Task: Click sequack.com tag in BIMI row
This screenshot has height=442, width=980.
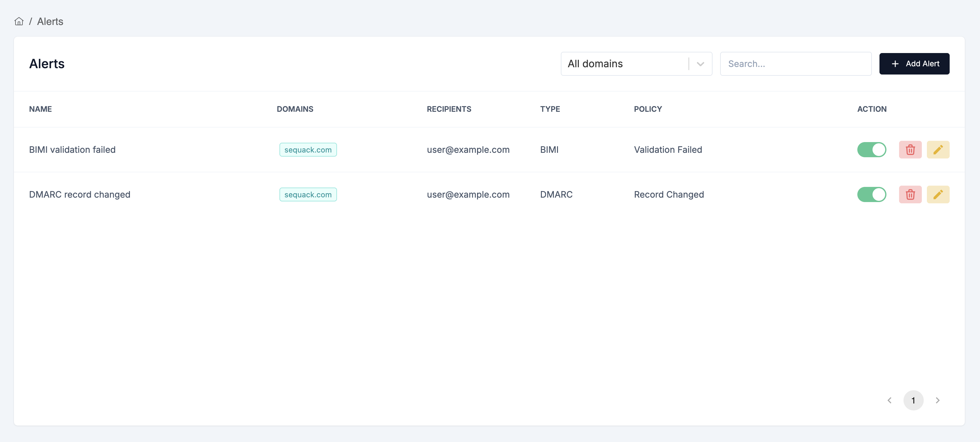Action: pos(308,150)
